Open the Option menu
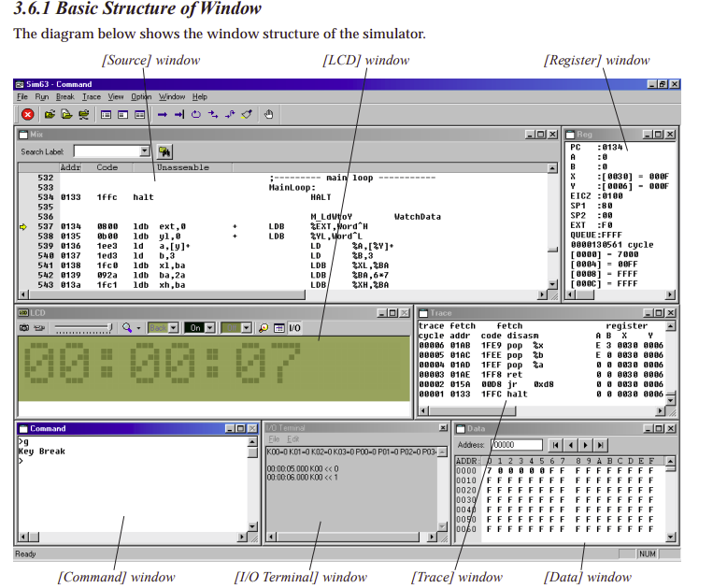 click(141, 97)
